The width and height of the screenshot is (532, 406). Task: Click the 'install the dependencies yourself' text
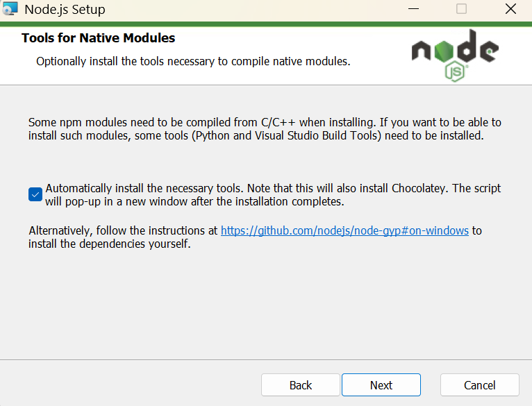110,244
